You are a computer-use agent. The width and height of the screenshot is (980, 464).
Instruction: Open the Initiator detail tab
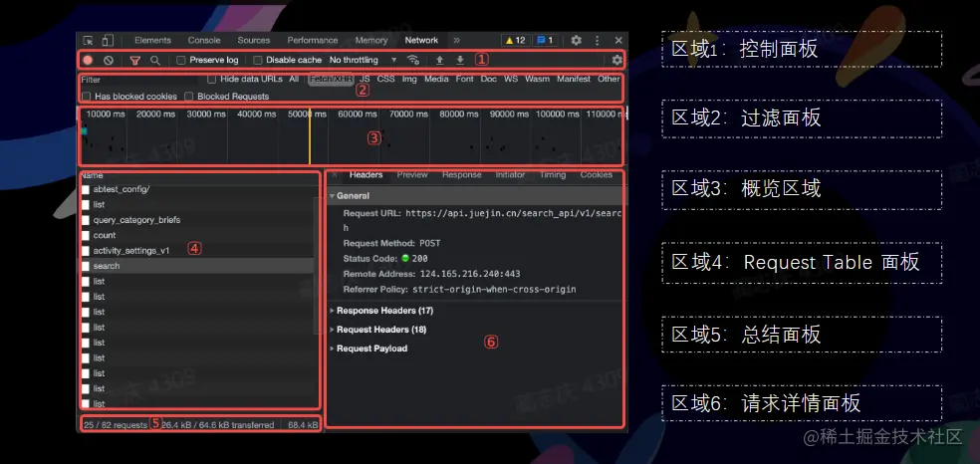click(x=510, y=175)
